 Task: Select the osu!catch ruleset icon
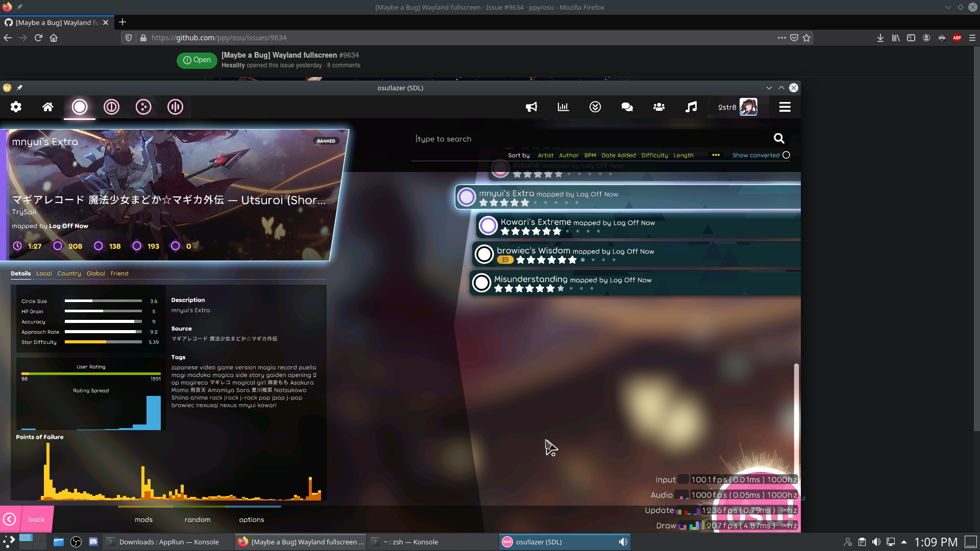coord(143,107)
